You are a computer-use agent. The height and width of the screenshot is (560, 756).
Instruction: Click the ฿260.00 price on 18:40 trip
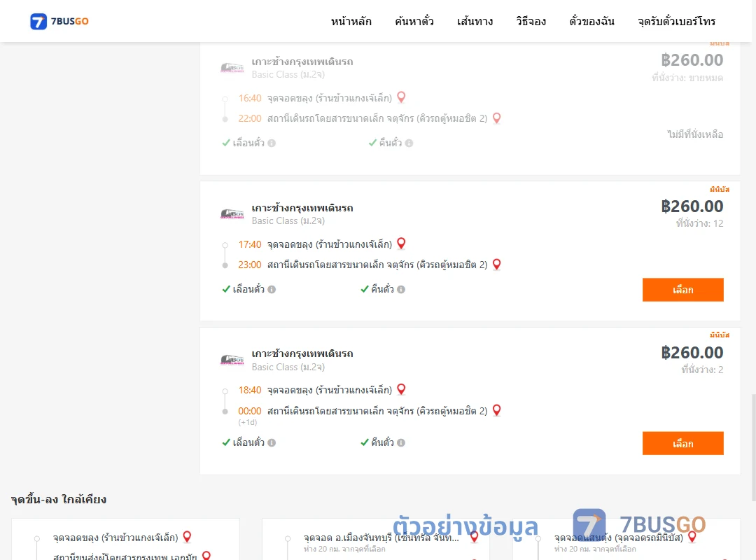692,353
